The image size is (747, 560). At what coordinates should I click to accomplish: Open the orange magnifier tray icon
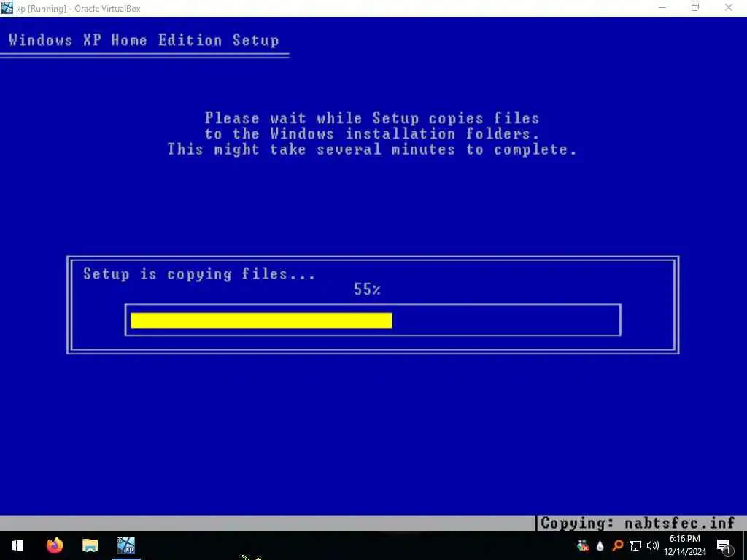pos(618,545)
